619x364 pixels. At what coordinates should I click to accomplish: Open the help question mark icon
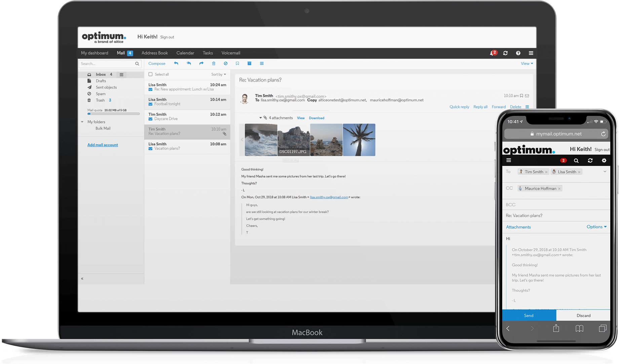[x=518, y=53]
